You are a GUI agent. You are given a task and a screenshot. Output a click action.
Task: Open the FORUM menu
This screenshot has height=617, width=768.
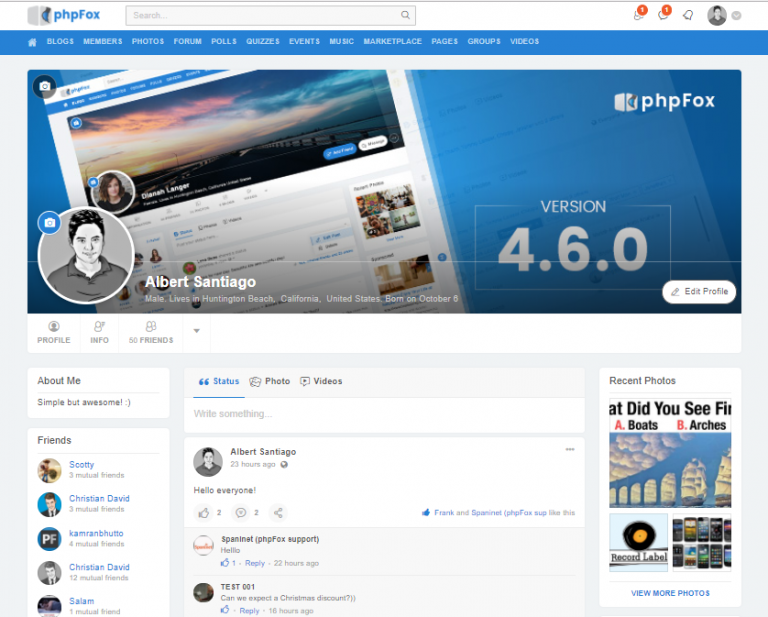click(188, 42)
